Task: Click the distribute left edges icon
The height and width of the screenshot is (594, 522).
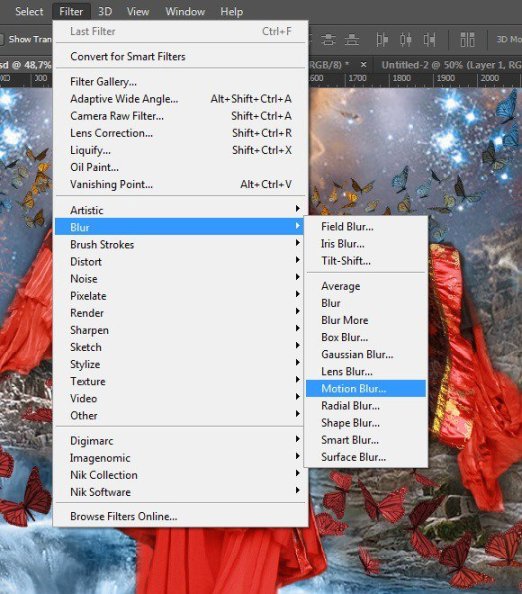Action: pos(382,39)
